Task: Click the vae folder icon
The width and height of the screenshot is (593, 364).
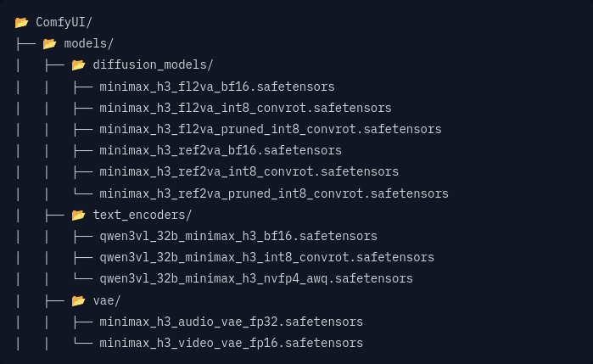Action: [78, 301]
